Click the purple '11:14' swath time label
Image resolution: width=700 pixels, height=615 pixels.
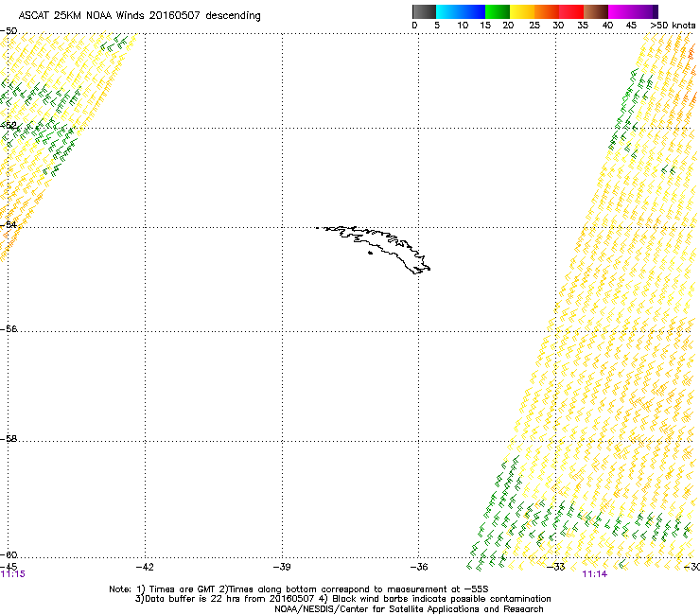(x=595, y=574)
